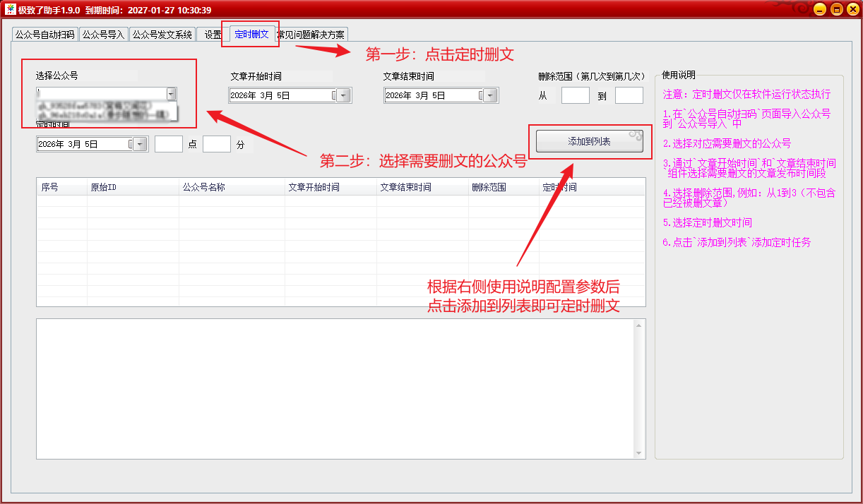The image size is (863, 504).
Task: Focus the minute field before 分
Action: [x=216, y=144]
